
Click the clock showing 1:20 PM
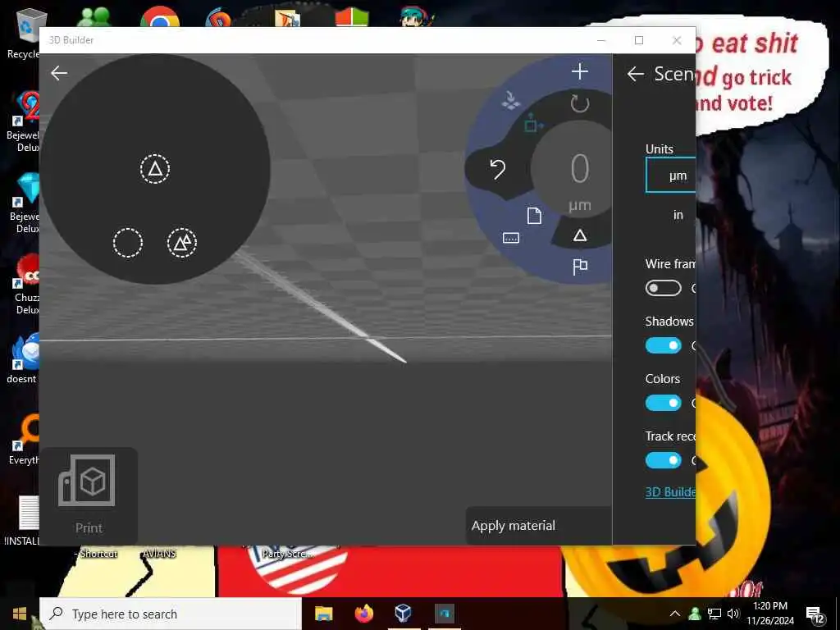coord(770,614)
